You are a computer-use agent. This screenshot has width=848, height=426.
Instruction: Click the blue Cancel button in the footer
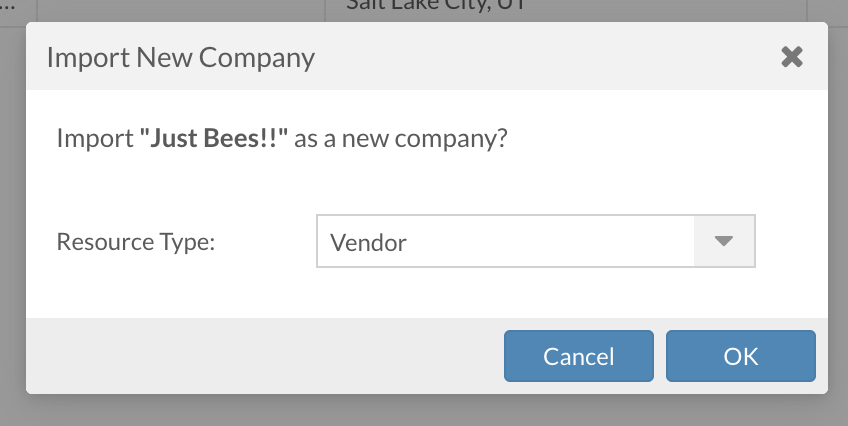point(578,356)
